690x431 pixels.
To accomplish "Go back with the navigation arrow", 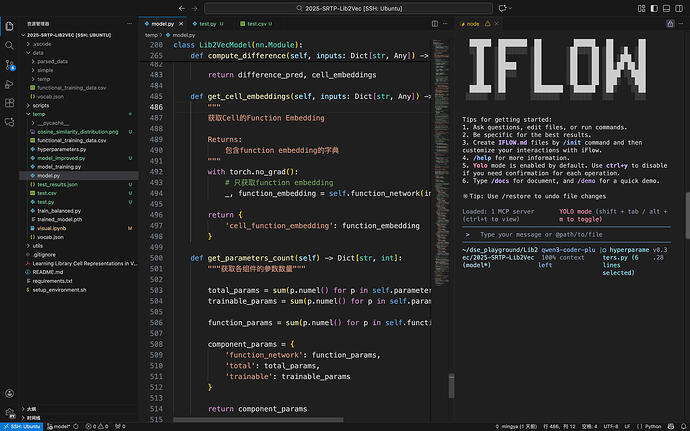I will tap(182, 8).
